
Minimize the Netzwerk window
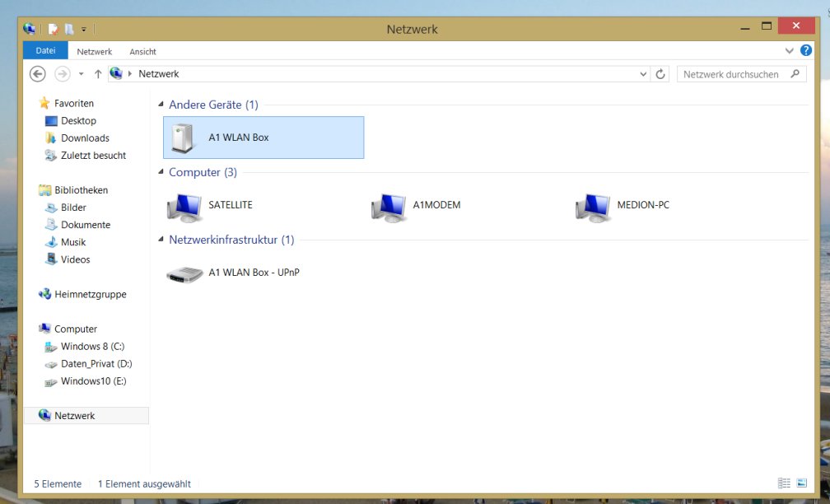[745, 27]
